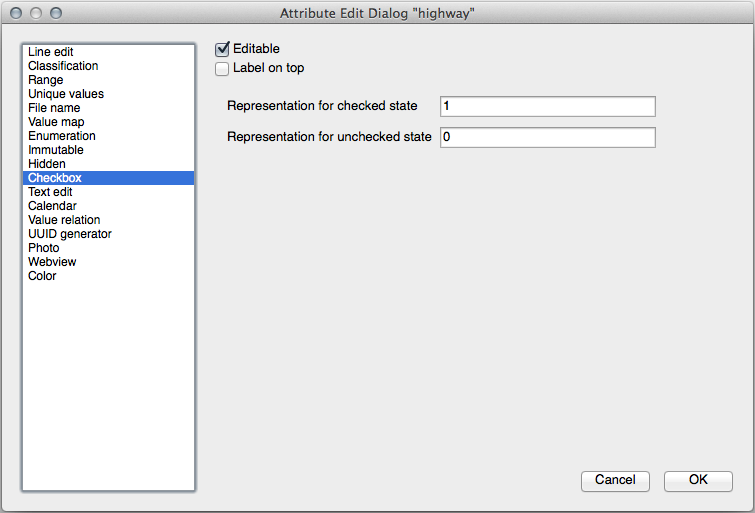
Task: Select Enumeration widget type
Action: pyautogui.click(x=62, y=136)
